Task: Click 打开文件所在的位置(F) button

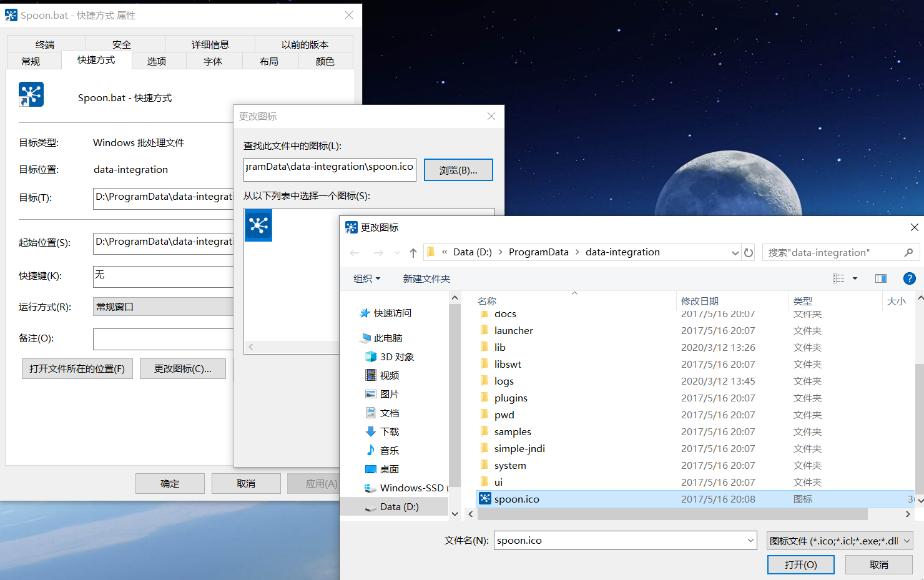Action: pos(77,368)
